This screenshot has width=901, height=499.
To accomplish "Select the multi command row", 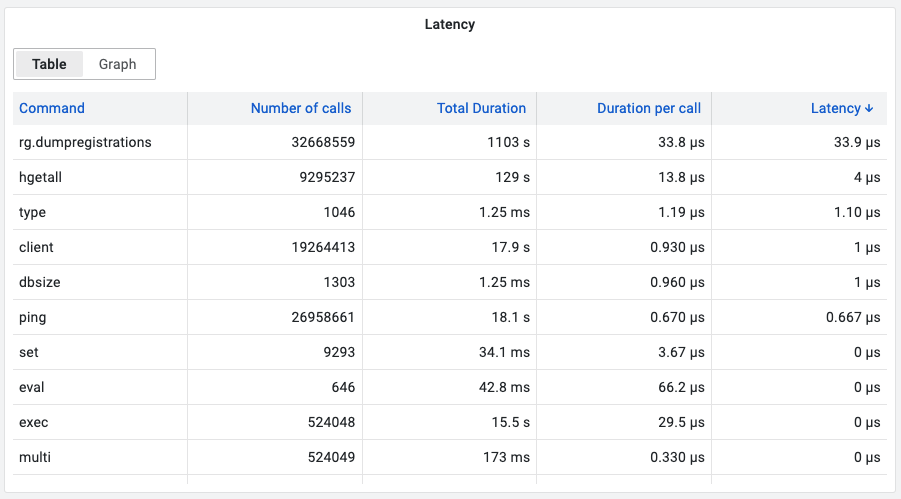I will pyautogui.click(x=450, y=458).
